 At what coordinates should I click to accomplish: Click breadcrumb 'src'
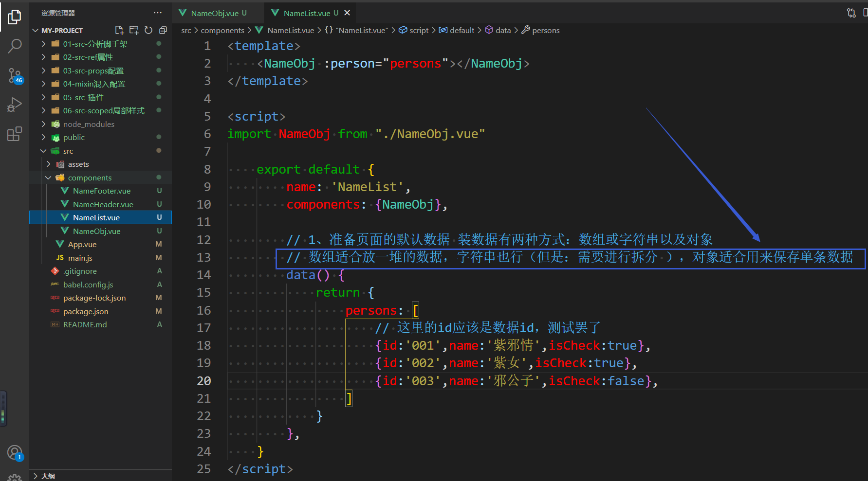coord(186,30)
